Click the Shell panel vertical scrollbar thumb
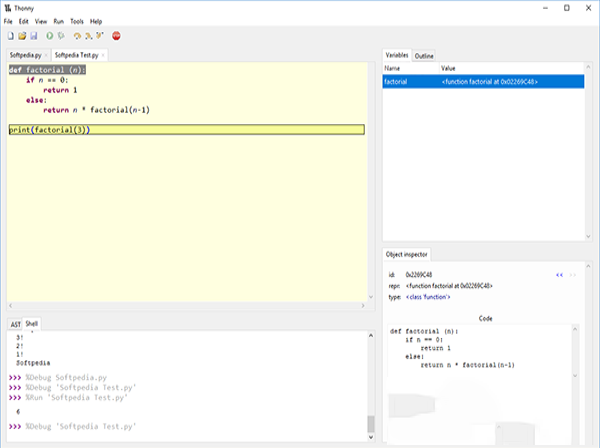Viewport: 600px width, 448px height. 372,424
